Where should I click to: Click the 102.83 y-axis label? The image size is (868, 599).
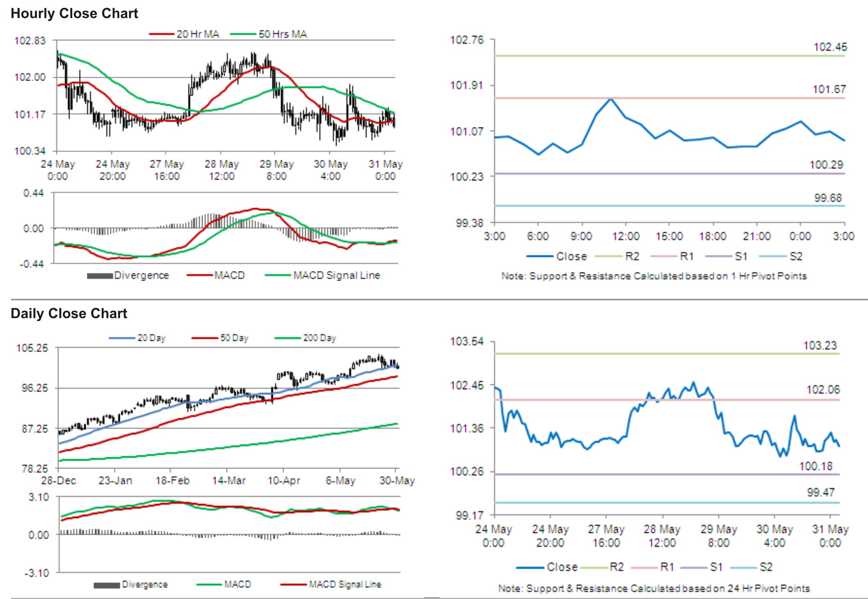30,41
